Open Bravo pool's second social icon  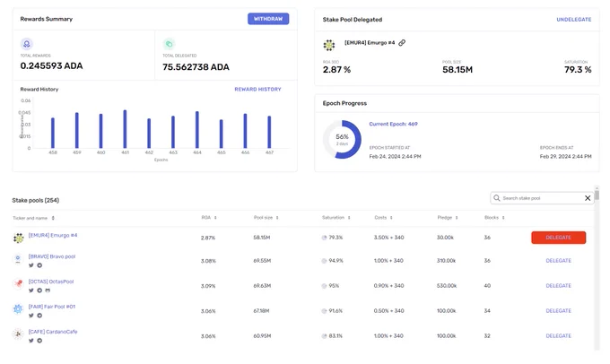pos(39,265)
